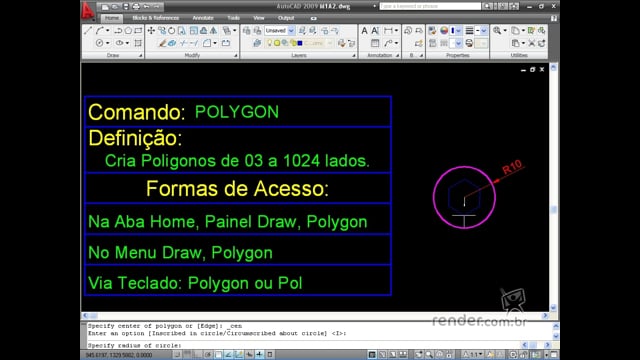Viewport: 640px width, 360px height.
Task: Expand the Annotation panel options arrow
Action: tap(397, 56)
